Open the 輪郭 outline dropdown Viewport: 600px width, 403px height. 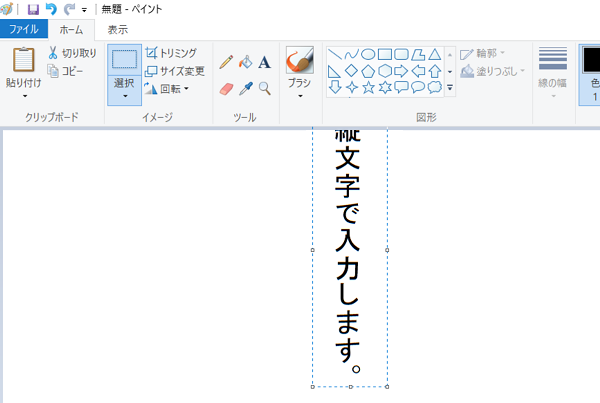pos(483,54)
